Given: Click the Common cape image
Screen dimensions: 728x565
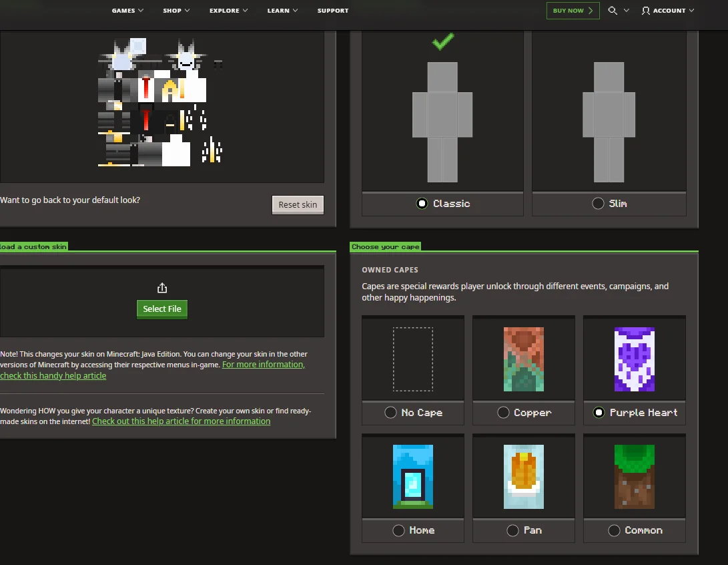Looking at the screenshot, I should pyautogui.click(x=634, y=477).
